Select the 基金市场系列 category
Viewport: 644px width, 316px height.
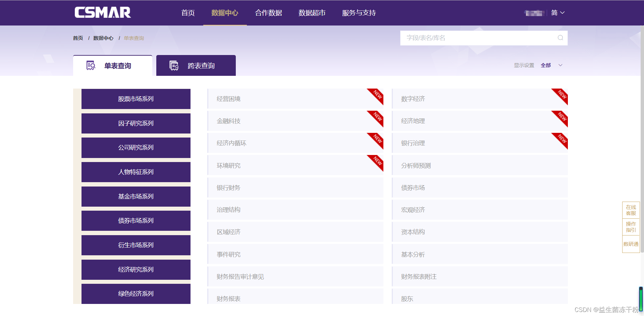pyautogui.click(x=136, y=196)
